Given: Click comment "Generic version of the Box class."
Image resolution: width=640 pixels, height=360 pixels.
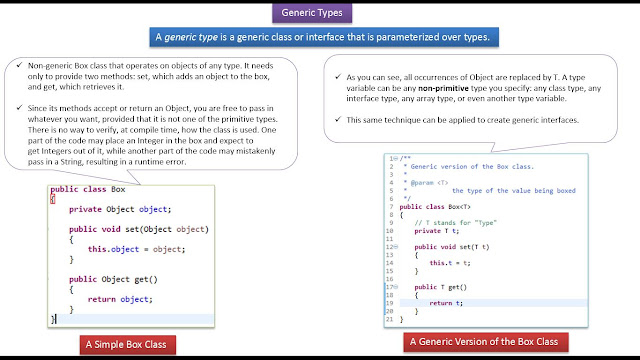Looking at the screenshot, I should 472,167.
